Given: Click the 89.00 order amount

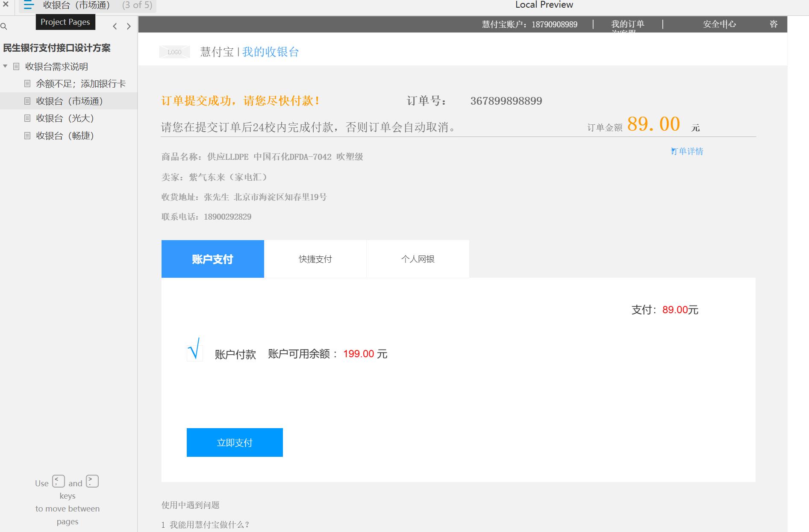Looking at the screenshot, I should (653, 124).
